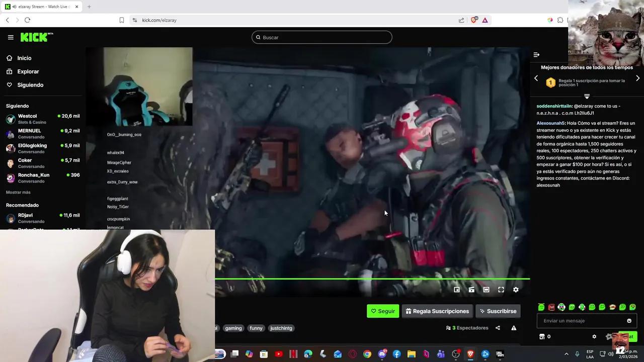The height and width of the screenshot is (362, 644).
Task: Show previous leaderboard with the left arrow
Action: tap(536, 78)
